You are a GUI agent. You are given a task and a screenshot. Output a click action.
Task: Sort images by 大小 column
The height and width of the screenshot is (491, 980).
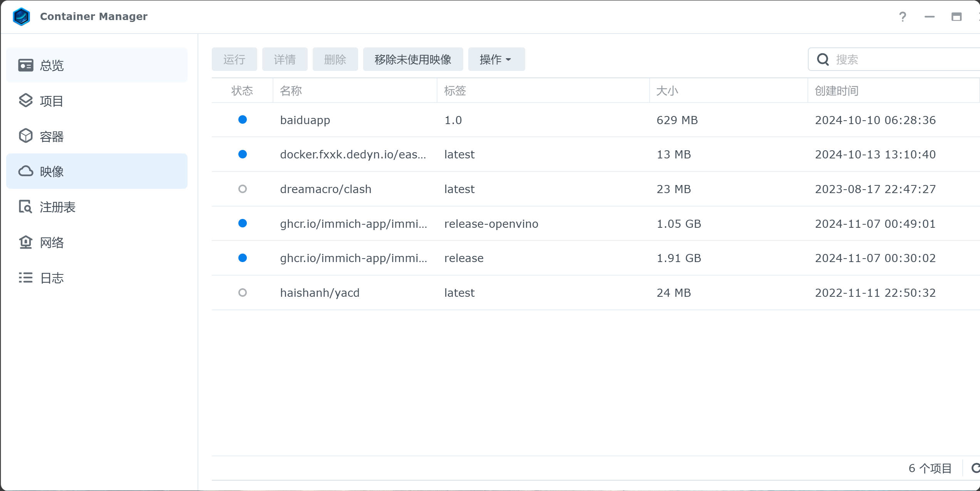click(667, 91)
